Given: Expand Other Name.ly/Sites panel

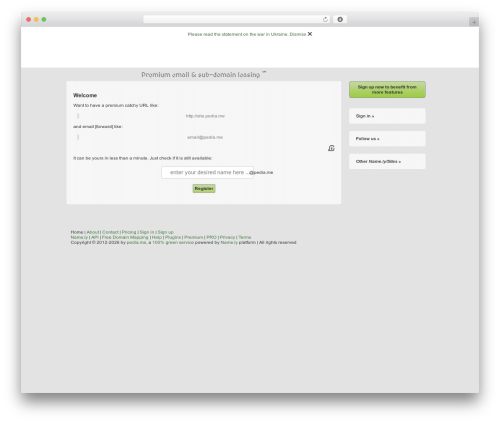Looking at the screenshot, I should pos(387,161).
